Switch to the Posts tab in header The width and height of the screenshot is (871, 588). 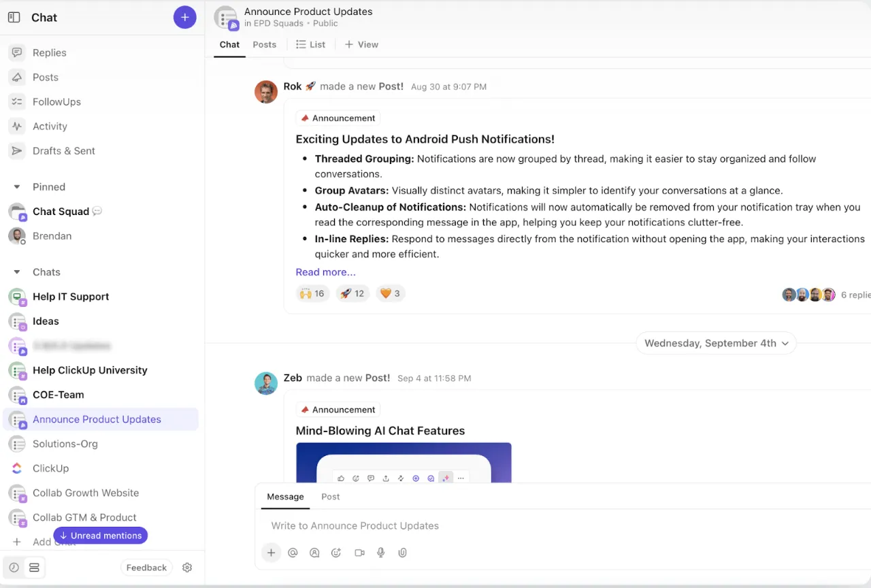264,44
